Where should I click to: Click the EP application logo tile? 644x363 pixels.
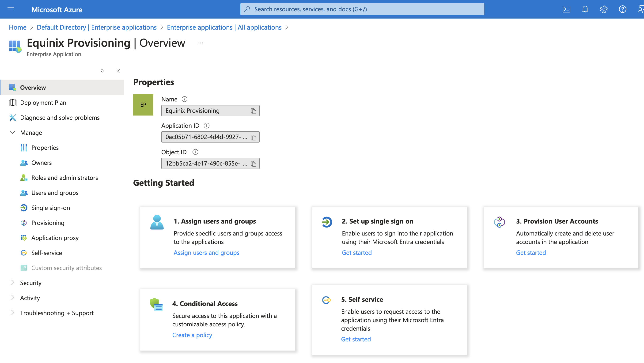[x=143, y=105]
